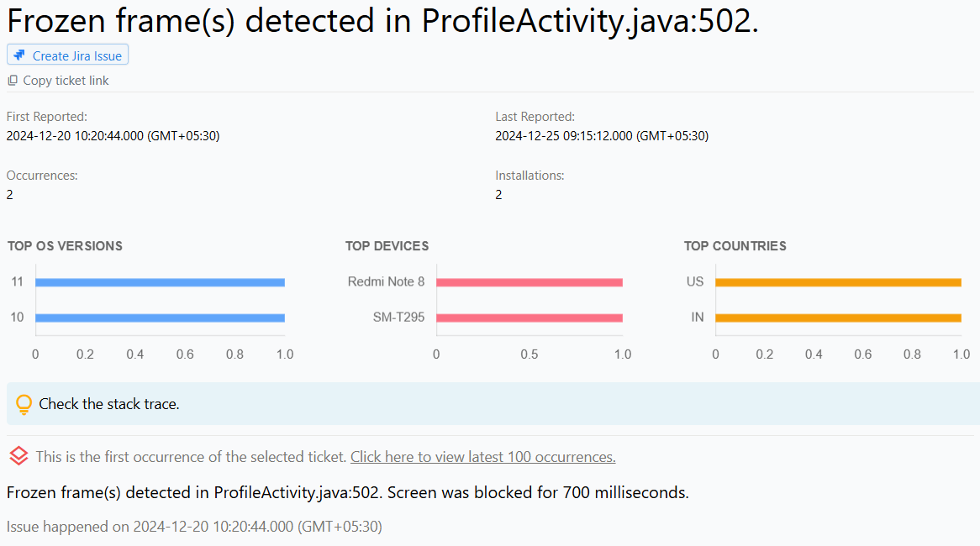
Task: Open the latest 100 occurrences link
Action: (482, 457)
